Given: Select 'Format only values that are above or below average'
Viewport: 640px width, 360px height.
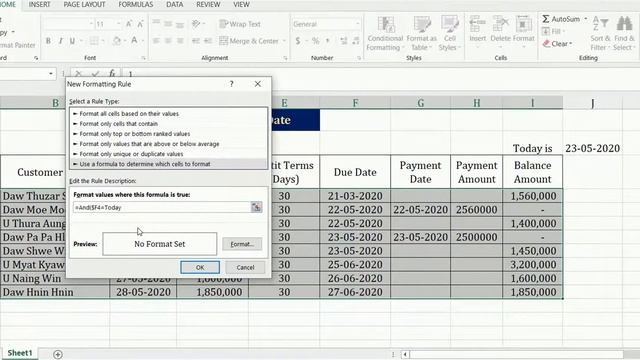Looking at the screenshot, I should click(x=169, y=144).
